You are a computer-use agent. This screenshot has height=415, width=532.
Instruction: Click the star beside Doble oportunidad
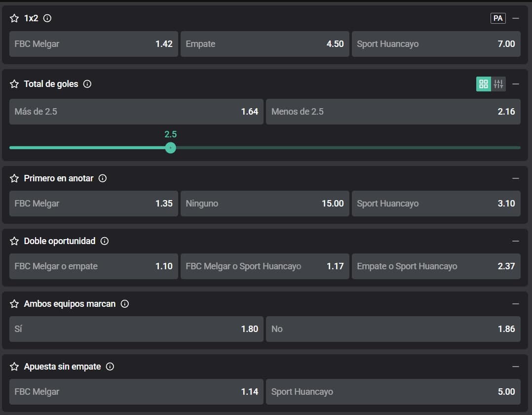pyautogui.click(x=14, y=241)
